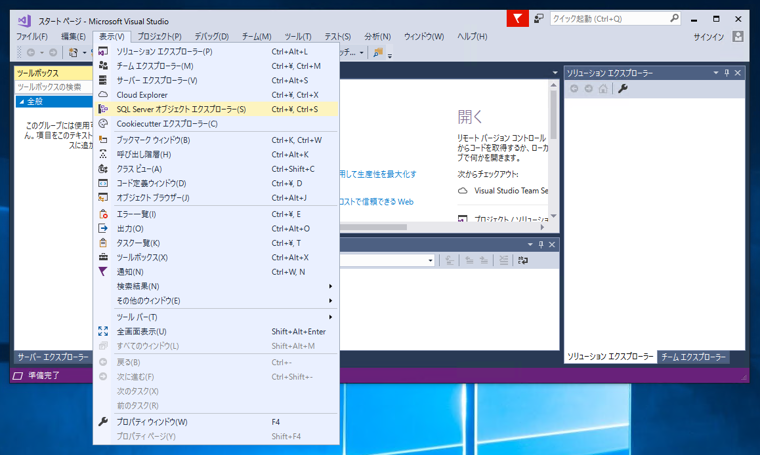This screenshot has height=455, width=760.
Task: Click the Cloud Explorer cloud icon in menu
Action: (103, 94)
